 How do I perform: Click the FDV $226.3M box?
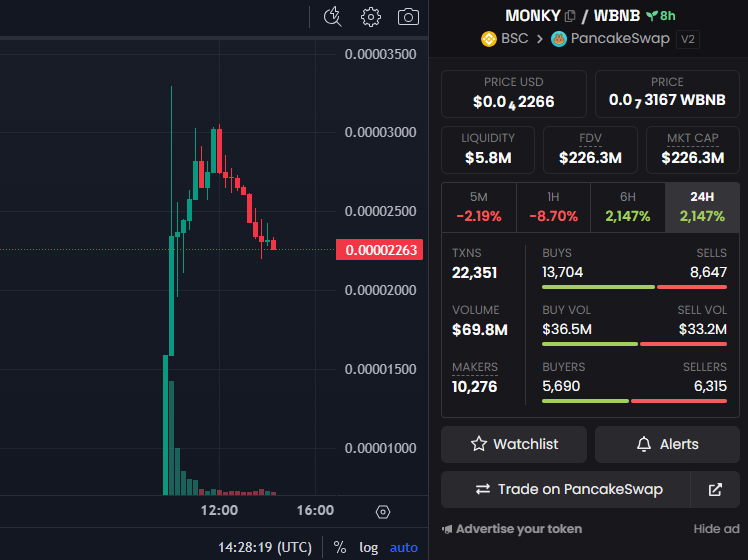point(591,150)
